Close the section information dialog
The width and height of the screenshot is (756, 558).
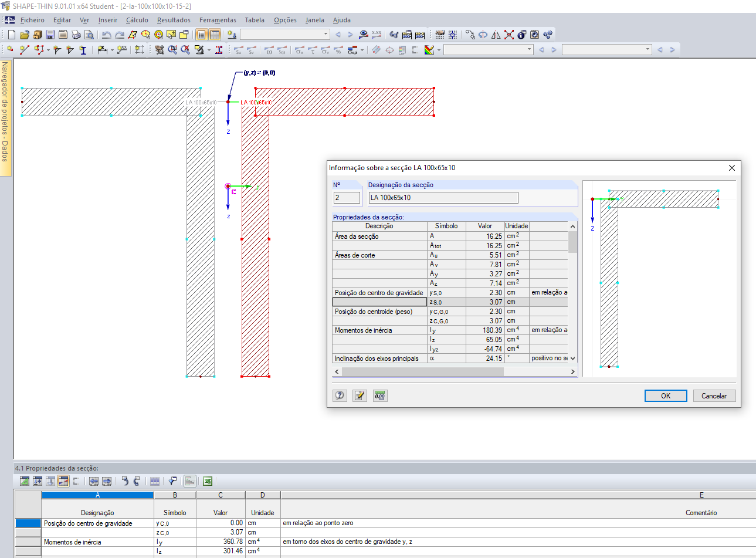click(731, 168)
